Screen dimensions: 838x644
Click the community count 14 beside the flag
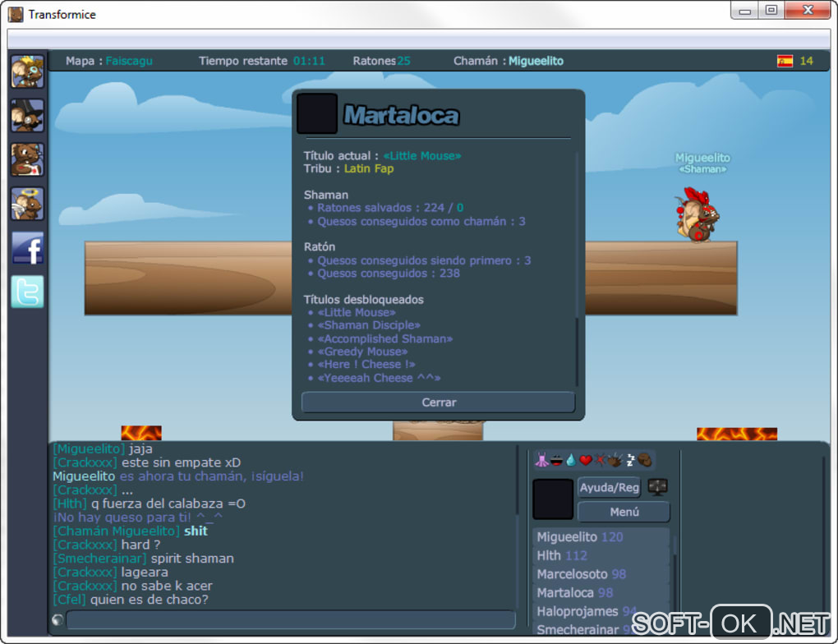point(806,61)
